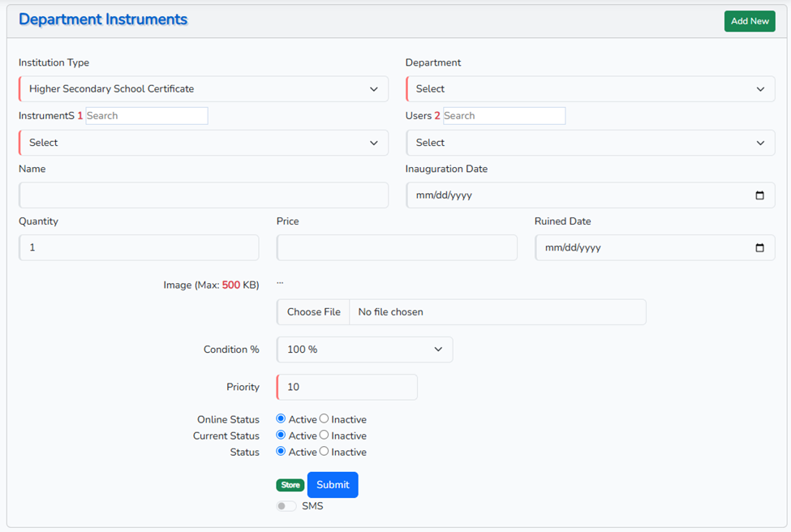Click the InstrumentS search box
791x532 pixels.
tap(147, 116)
